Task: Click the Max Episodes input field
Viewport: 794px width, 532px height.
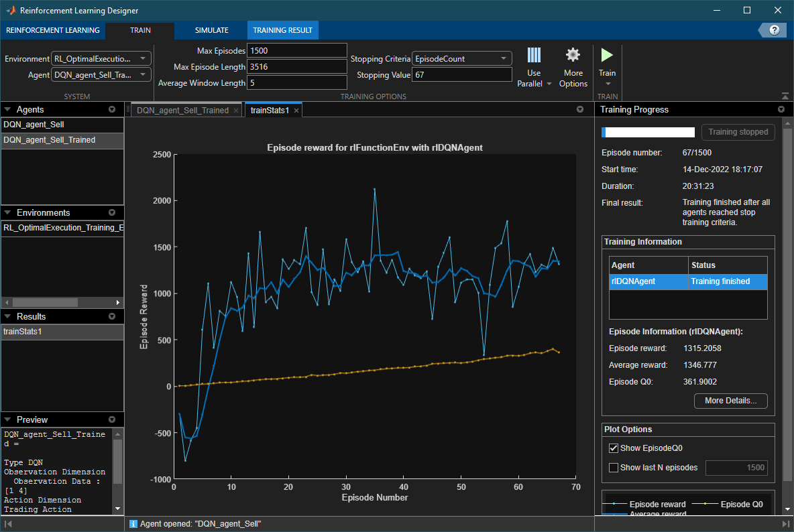Action: coord(296,51)
